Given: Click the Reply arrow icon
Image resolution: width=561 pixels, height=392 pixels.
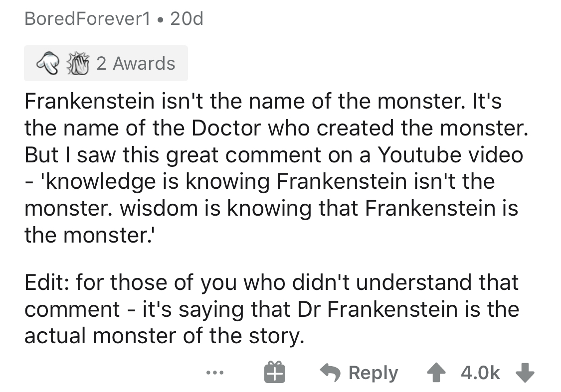Looking at the screenshot, I should click(330, 373).
